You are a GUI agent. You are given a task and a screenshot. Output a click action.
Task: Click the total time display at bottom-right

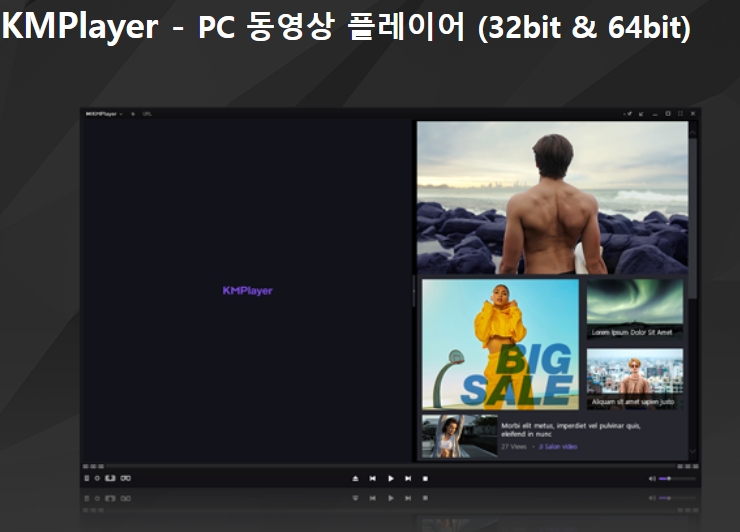688,466
